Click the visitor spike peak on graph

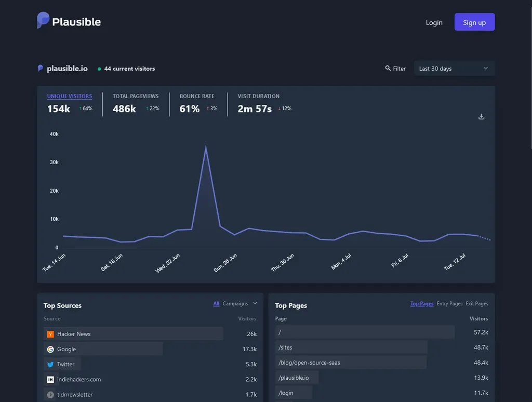(x=206, y=146)
